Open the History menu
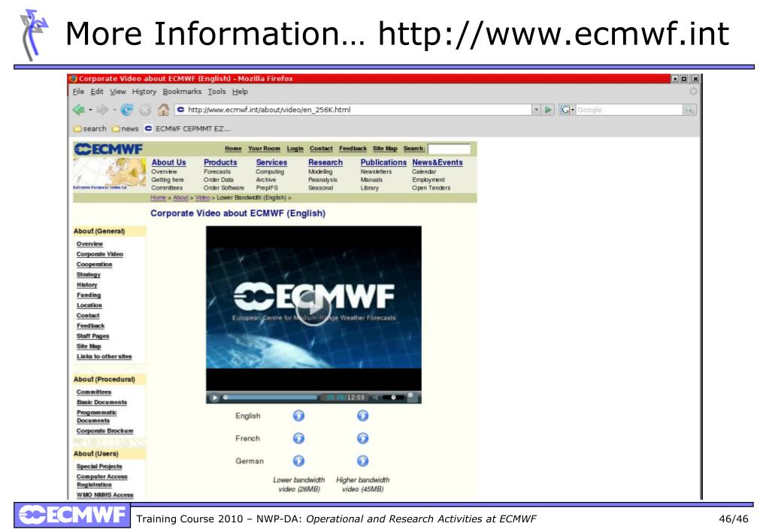Image resolution: width=769 pixels, height=532 pixels. [x=144, y=92]
